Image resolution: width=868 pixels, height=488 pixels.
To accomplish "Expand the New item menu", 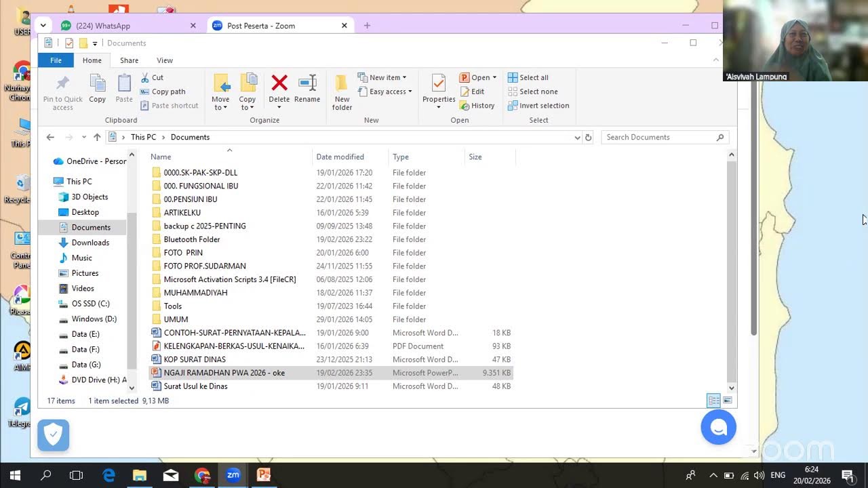I will 382,77.
